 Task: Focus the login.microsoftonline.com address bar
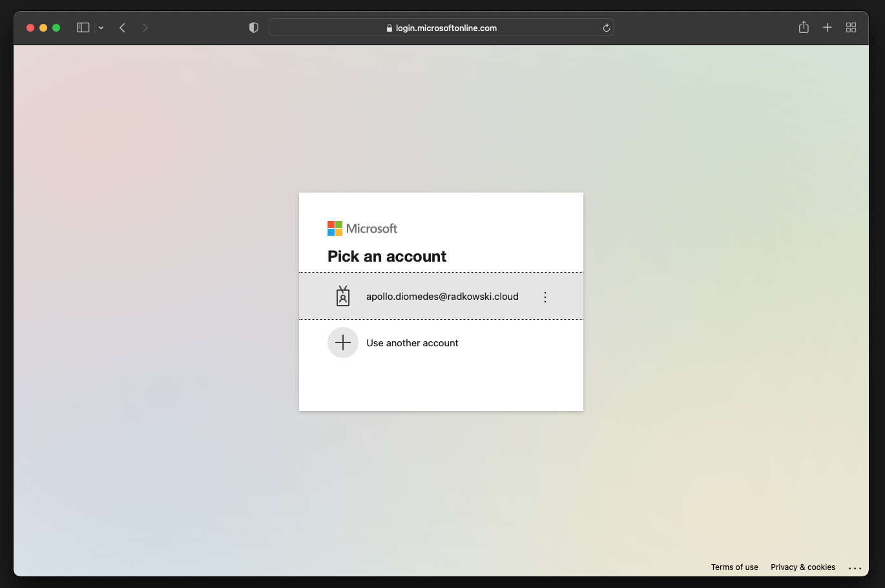[441, 28]
